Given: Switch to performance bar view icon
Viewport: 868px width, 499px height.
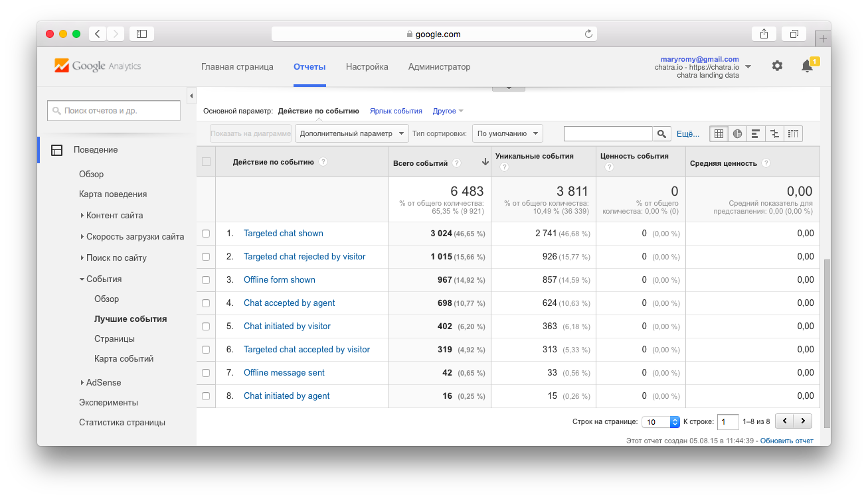Looking at the screenshot, I should pyautogui.click(x=756, y=134).
